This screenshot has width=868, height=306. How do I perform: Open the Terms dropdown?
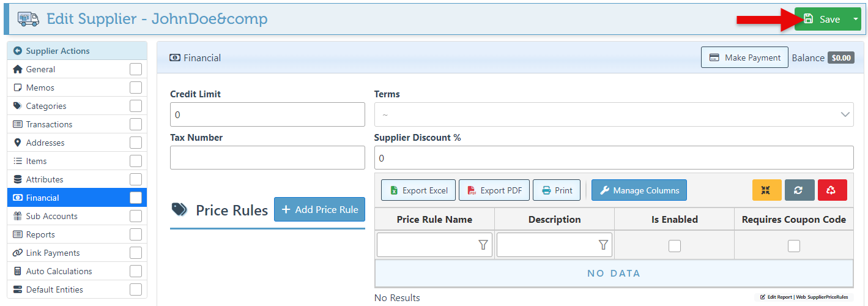tap(613, 114)
